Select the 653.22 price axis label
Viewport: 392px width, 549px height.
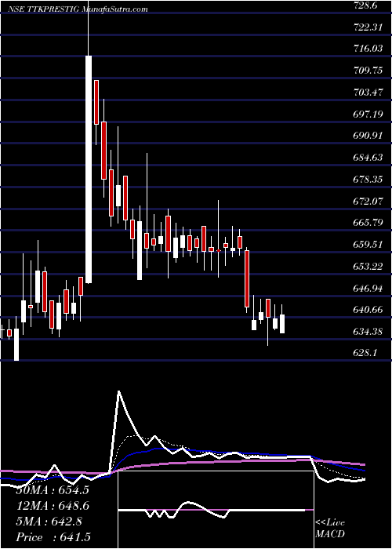click(x=368, y=267)
